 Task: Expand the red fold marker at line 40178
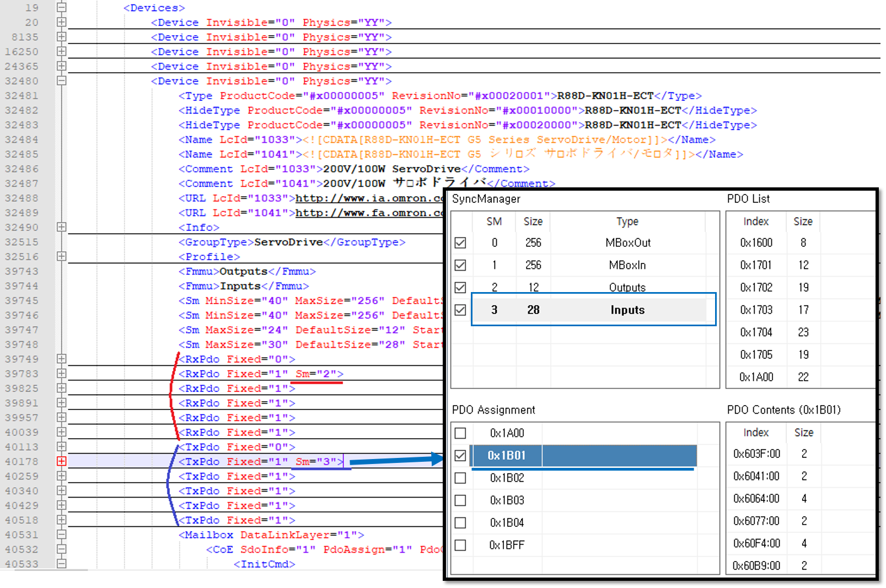tap(61, 461)
